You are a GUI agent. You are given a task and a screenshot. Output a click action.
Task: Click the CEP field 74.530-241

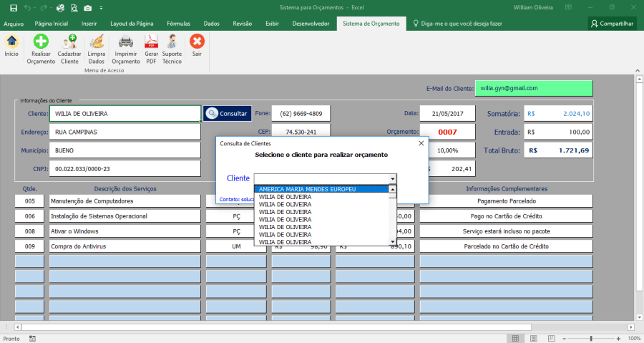301,130
